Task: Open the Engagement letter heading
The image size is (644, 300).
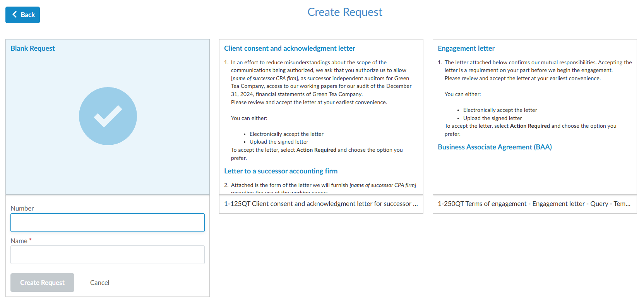Action: [466, 48]
